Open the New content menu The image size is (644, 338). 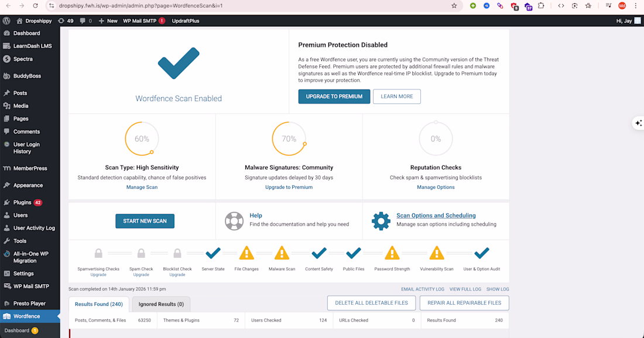(x=108, y=21)
